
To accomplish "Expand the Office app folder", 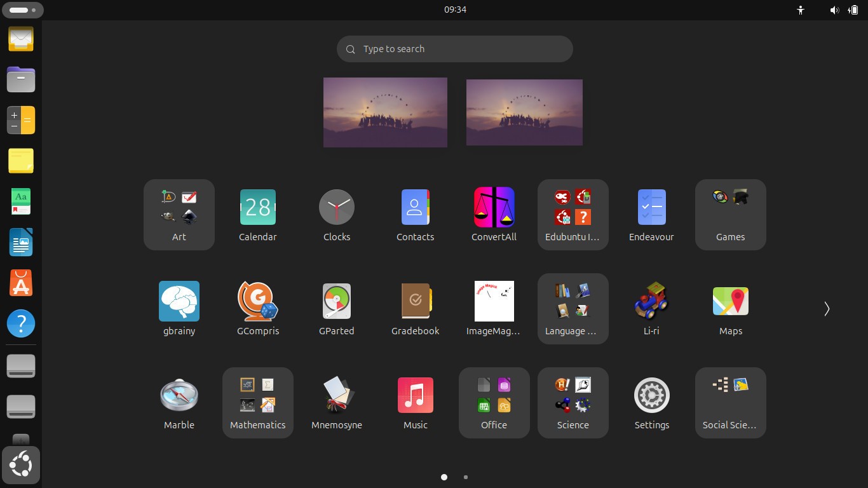I will pyautogui.click(x=494, y=402).
